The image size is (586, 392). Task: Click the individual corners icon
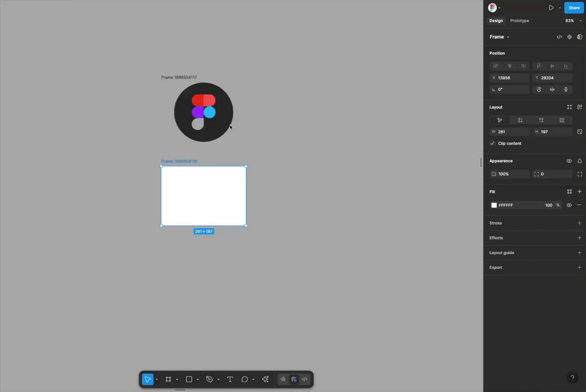click(580, 174)
